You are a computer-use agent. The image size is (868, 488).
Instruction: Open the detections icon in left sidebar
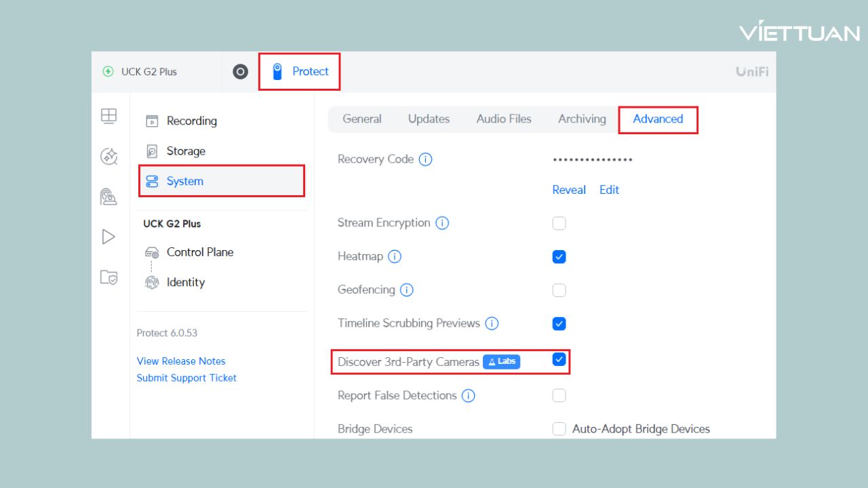[x=108, y=157]
